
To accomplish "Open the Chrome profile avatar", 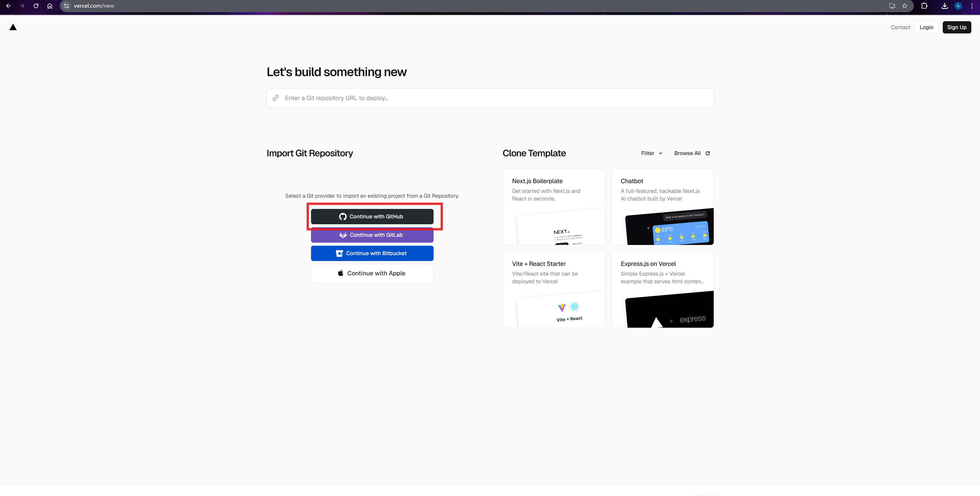I will (x=958, y=6).
